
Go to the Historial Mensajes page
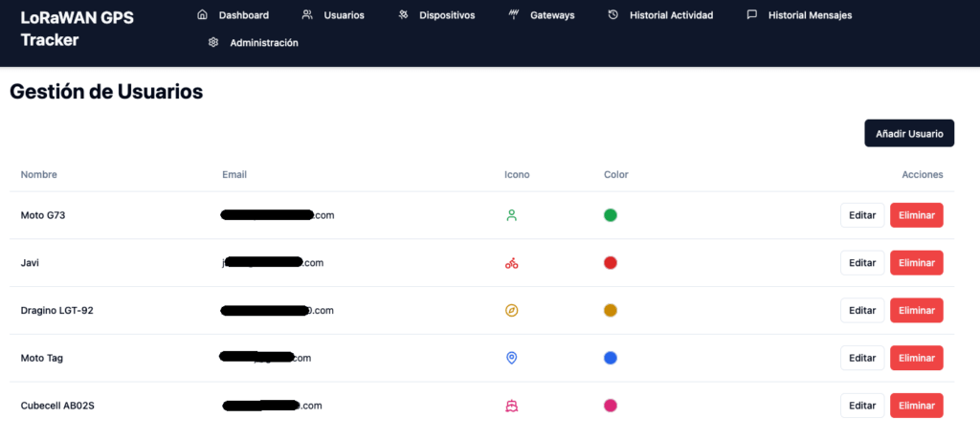(810, 15)
